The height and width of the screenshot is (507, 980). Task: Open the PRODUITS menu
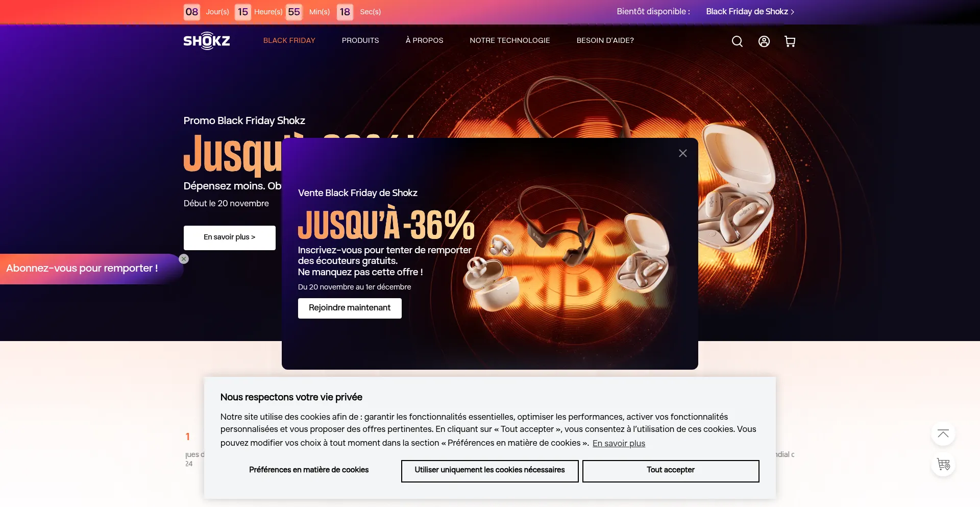360,40
